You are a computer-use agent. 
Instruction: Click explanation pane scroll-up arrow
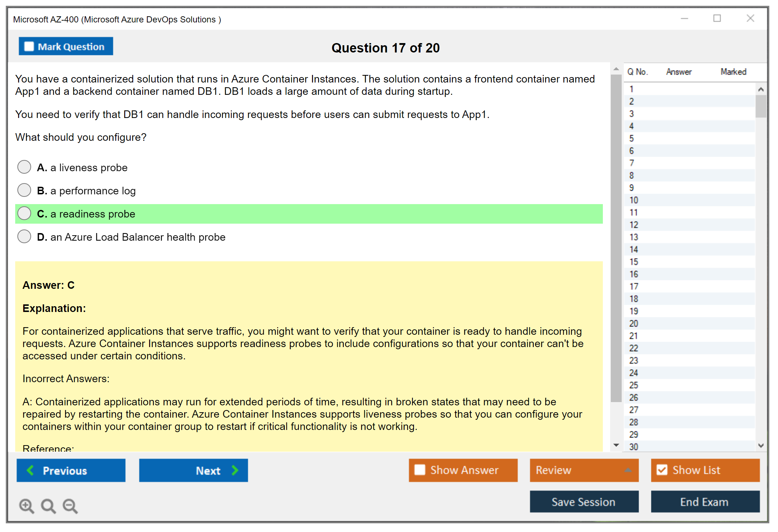[616, 69]
